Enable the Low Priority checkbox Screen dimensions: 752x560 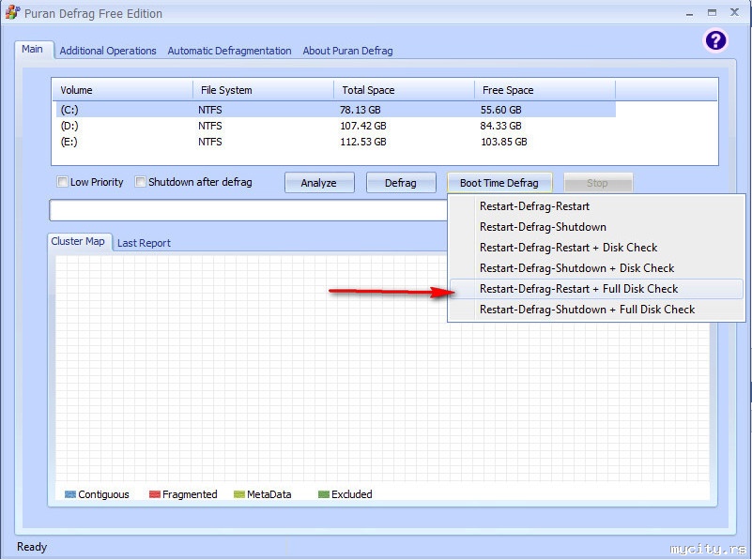(63, 182)
